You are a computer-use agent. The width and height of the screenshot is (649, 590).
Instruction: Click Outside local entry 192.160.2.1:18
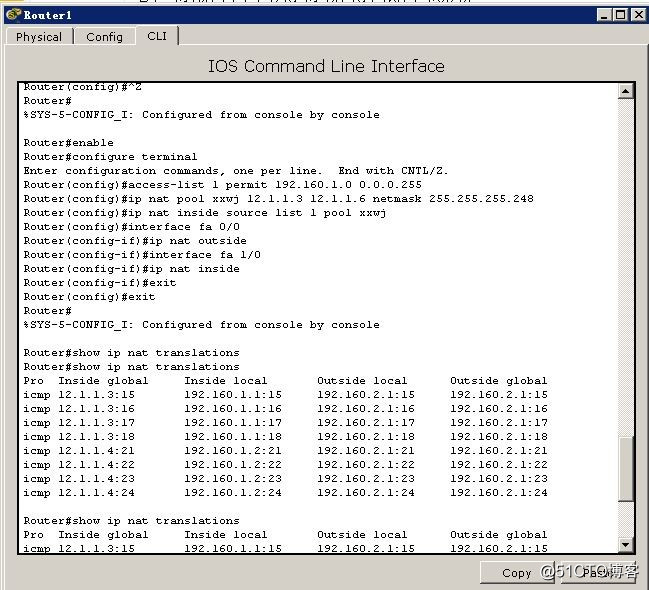click(x=366, y=437)
